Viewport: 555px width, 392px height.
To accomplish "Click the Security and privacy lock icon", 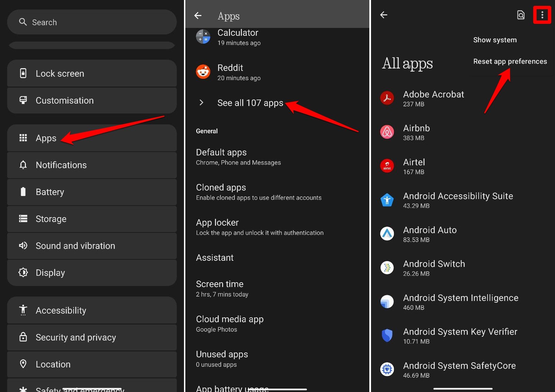I will (23, 337).
